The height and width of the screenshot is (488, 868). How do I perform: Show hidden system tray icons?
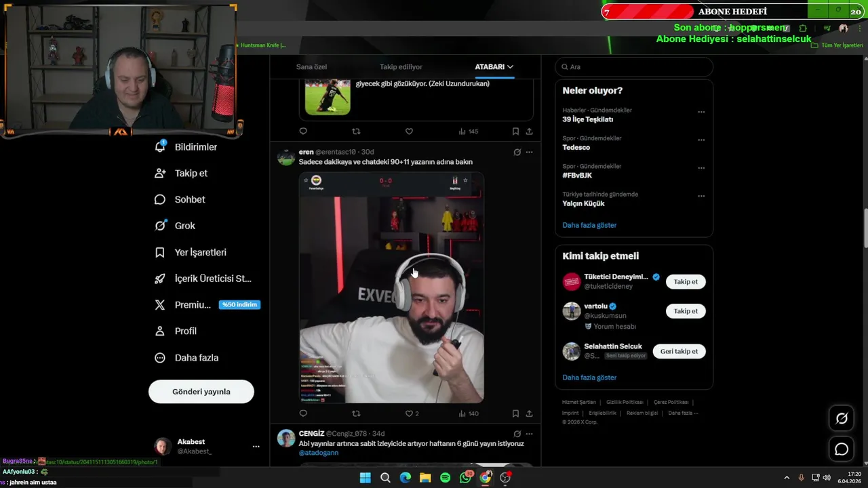(787, 478)
